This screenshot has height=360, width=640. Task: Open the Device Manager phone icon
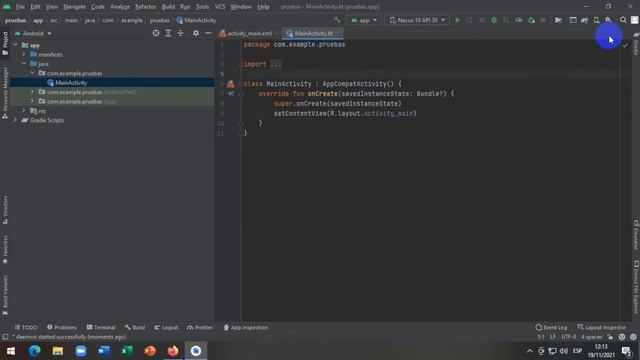click(596, 20)
